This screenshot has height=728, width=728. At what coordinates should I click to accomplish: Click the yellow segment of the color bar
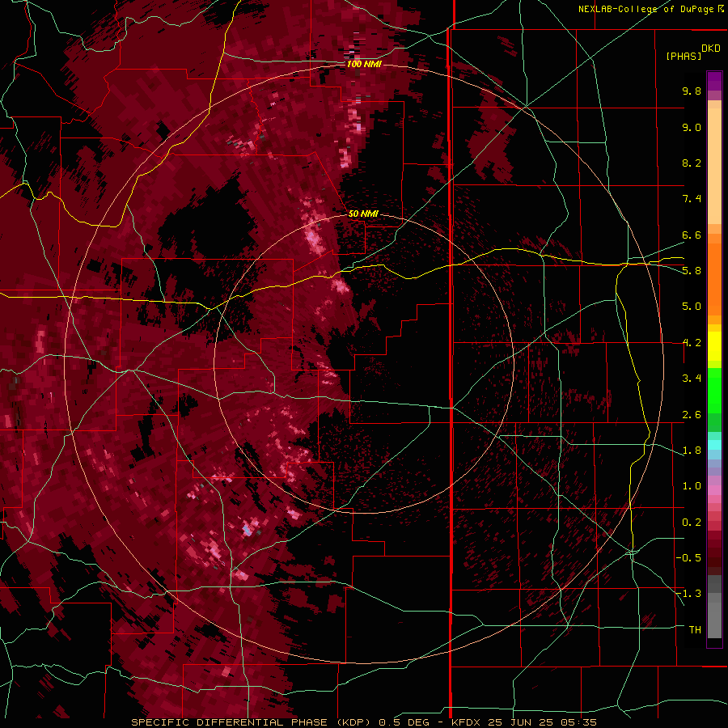pos(714,346)
